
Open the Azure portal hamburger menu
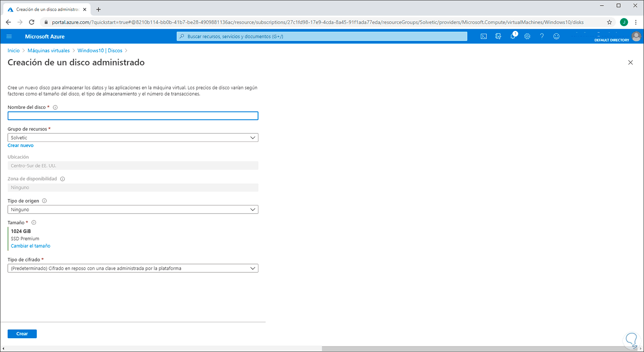pyautogui.click(x=9, y=36)
